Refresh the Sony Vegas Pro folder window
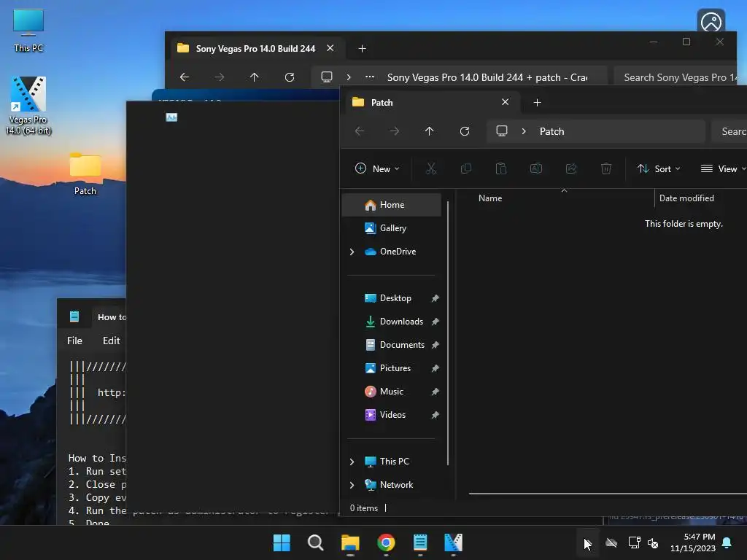The width and height of the screenshot is (747, 560). click(x=289, y=77)
